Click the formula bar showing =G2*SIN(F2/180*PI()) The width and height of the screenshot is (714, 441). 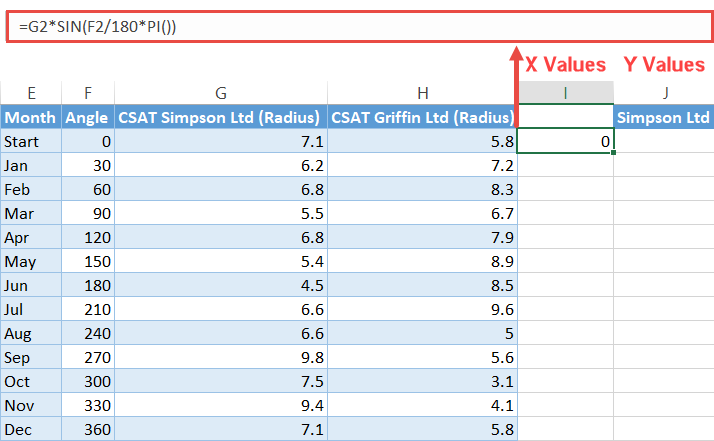point(360,27)
